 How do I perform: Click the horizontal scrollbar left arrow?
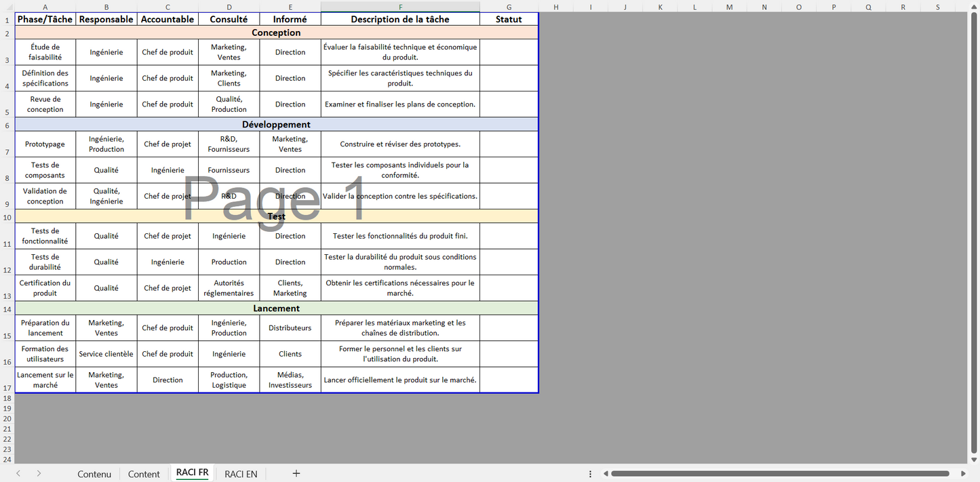pos(606,474)
